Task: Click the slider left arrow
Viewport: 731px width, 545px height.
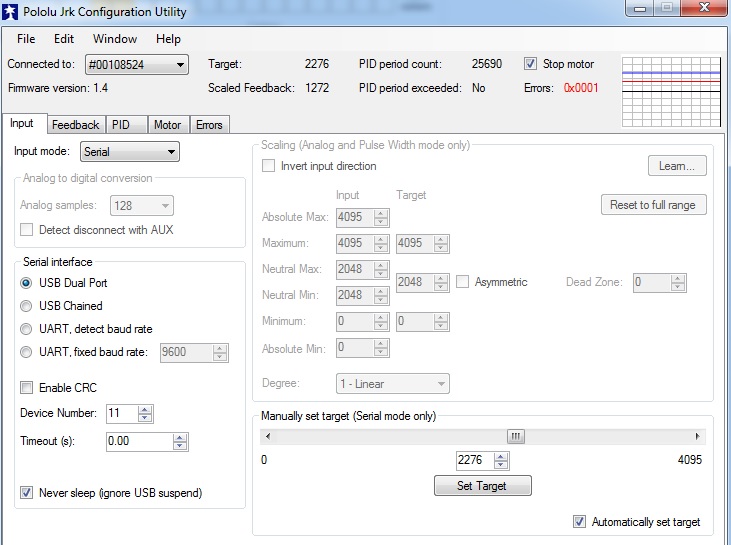Action: tap(268, 436)
